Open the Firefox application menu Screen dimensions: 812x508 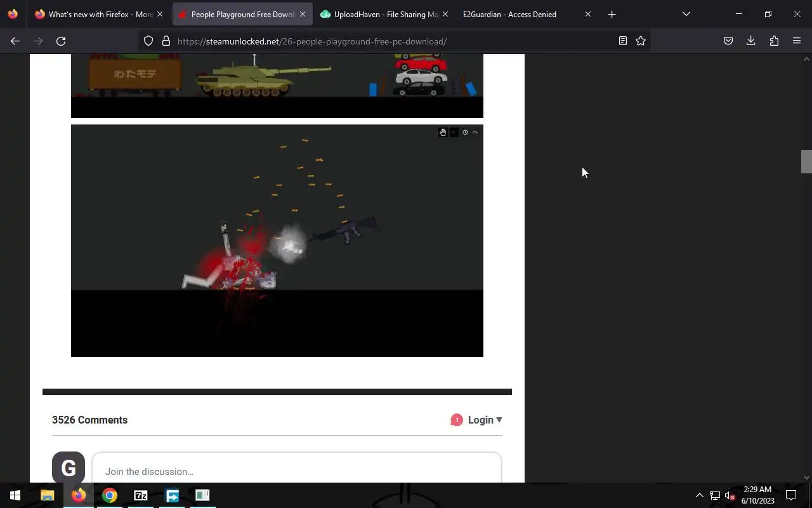click(797, 41)
